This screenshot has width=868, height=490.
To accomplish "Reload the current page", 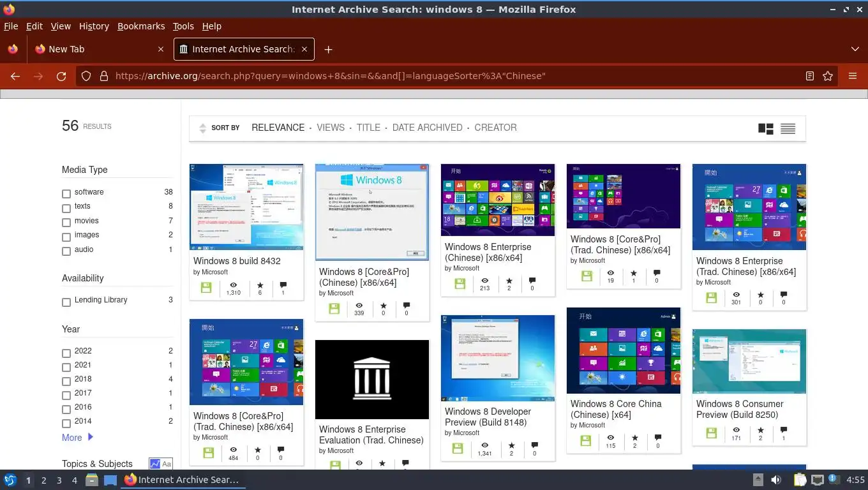I will pyautogui.click(x=61, y=76).
